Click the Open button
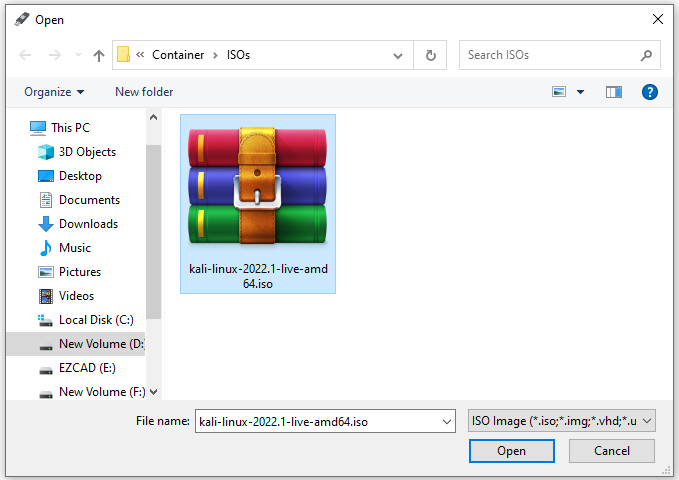 (511, 451)
